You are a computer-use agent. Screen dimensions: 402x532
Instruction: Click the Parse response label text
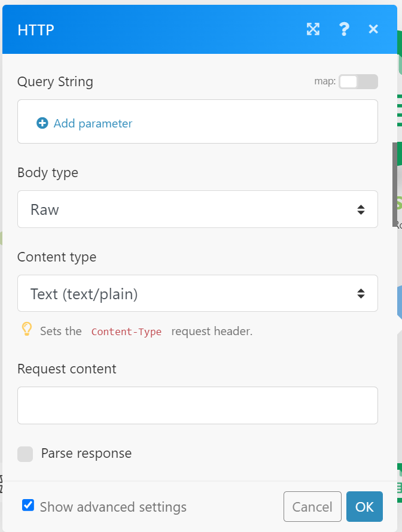(86, 453)
